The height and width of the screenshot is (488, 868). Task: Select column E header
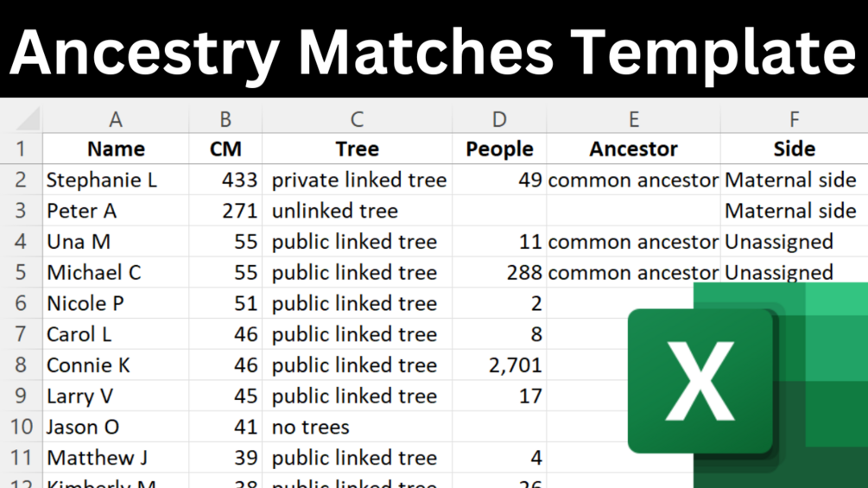633,119
